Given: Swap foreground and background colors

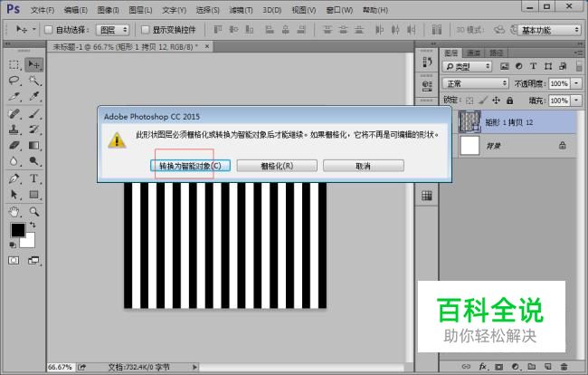Looking at the screenshot, I should [x=33, y=225].
